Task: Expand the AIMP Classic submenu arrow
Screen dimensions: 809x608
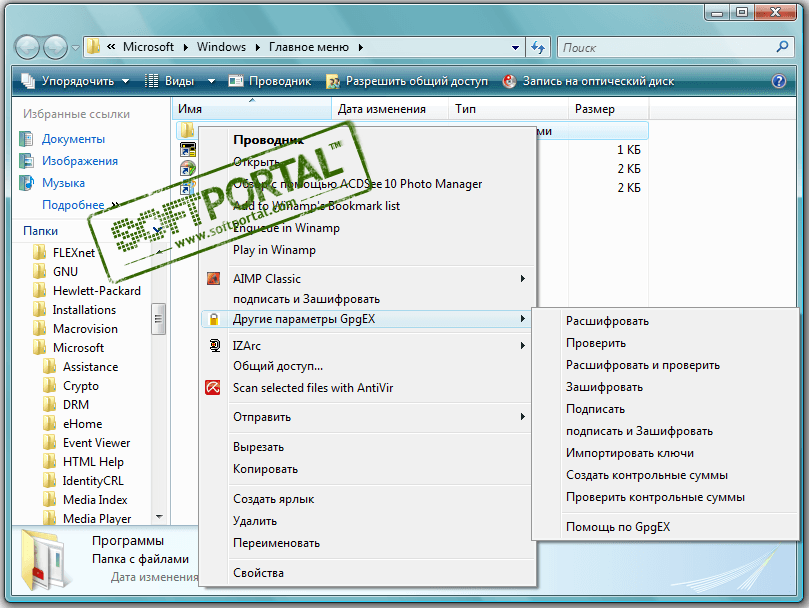Action: pos(522,279)
